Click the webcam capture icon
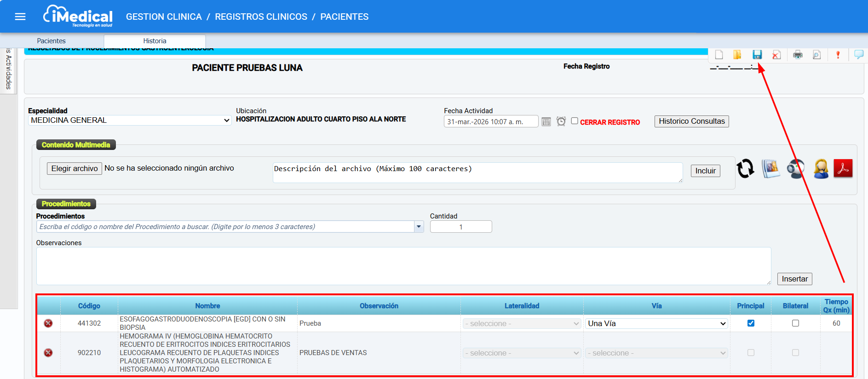 [x=795, y=169]
